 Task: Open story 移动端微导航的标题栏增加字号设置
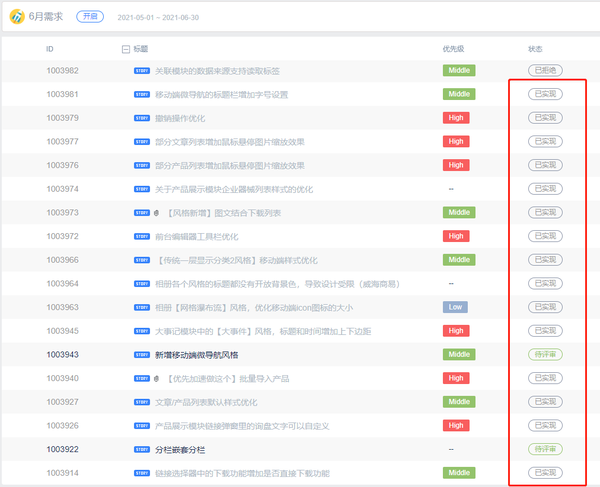pos(221,95)
